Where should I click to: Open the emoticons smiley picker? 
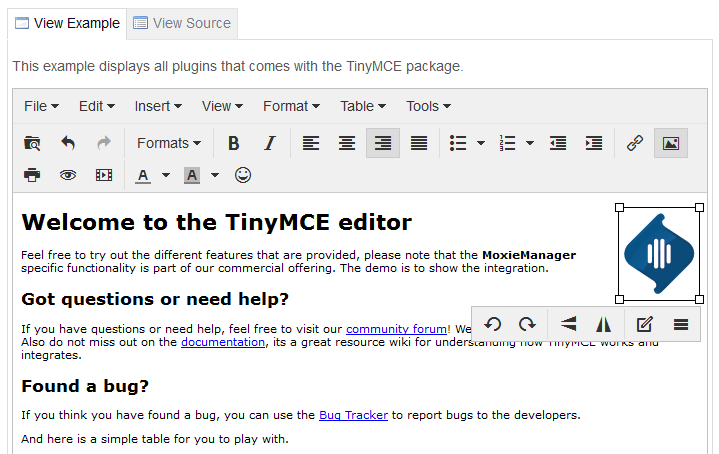(243, 175)
